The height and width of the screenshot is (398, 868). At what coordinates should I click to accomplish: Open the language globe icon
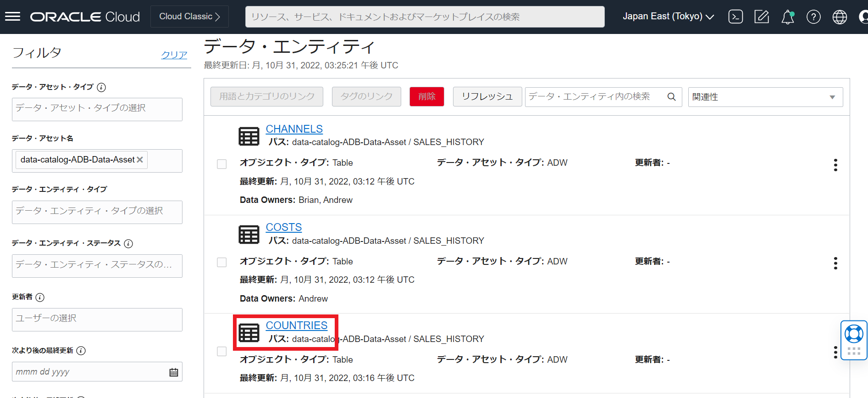(840, 17)
